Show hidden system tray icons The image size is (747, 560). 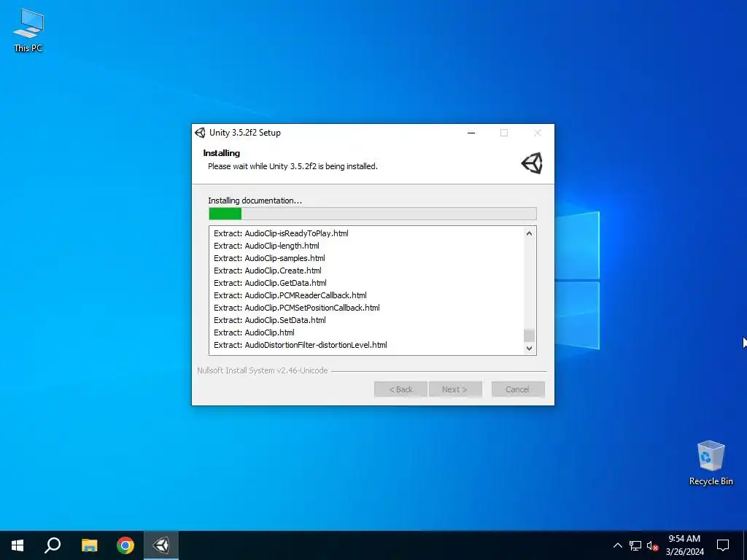(617, 545)
